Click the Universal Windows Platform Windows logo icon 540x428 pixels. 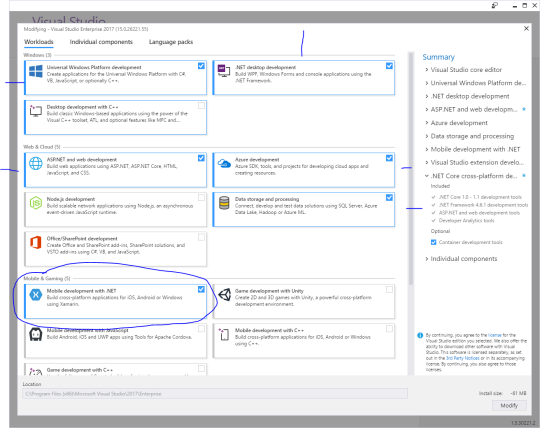pyautogui.click(x=36, y=72)
